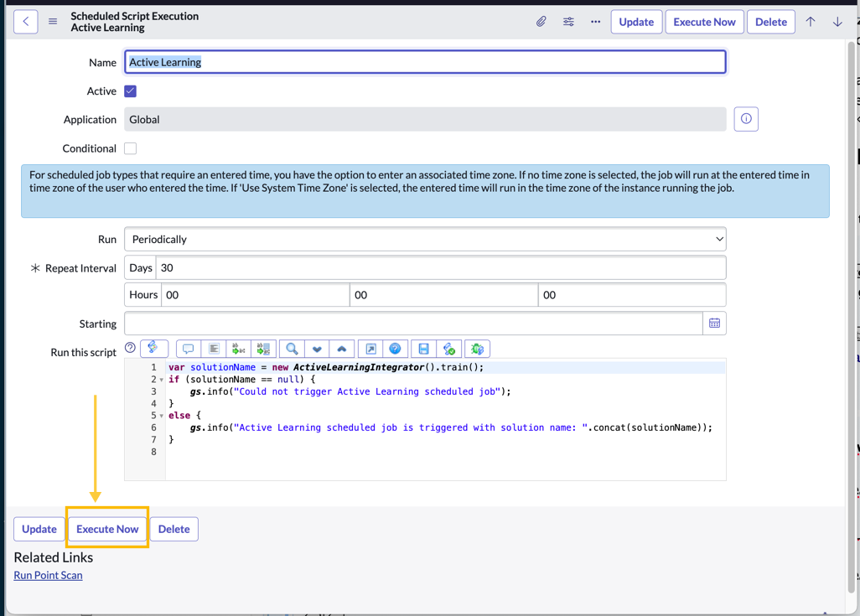The height and width of the screenshot is (616, 860).
Task: Click the script field help question icon
Action: coord(130,347)
